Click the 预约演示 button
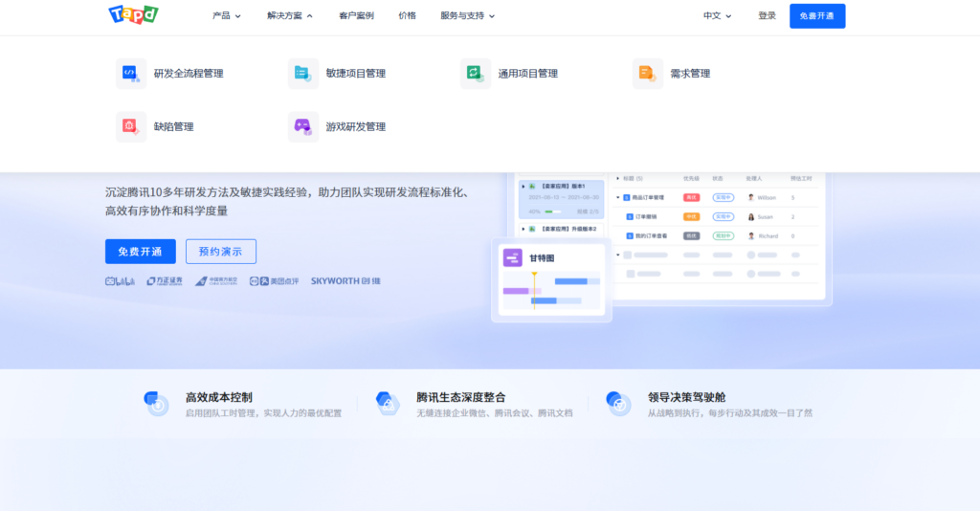Viewport: 980px width, 511px height. click(x=221, y=252)
